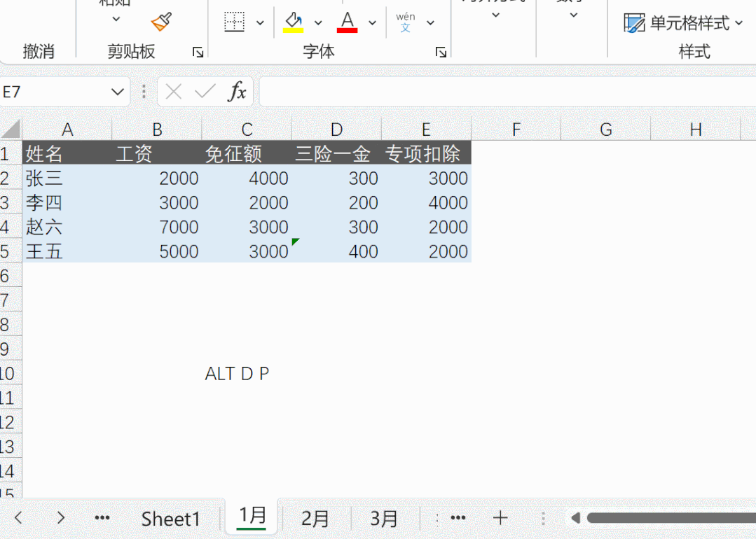This screenshot has width=756, height=539.
Task: Select the column B header
Action: point(157,129)
